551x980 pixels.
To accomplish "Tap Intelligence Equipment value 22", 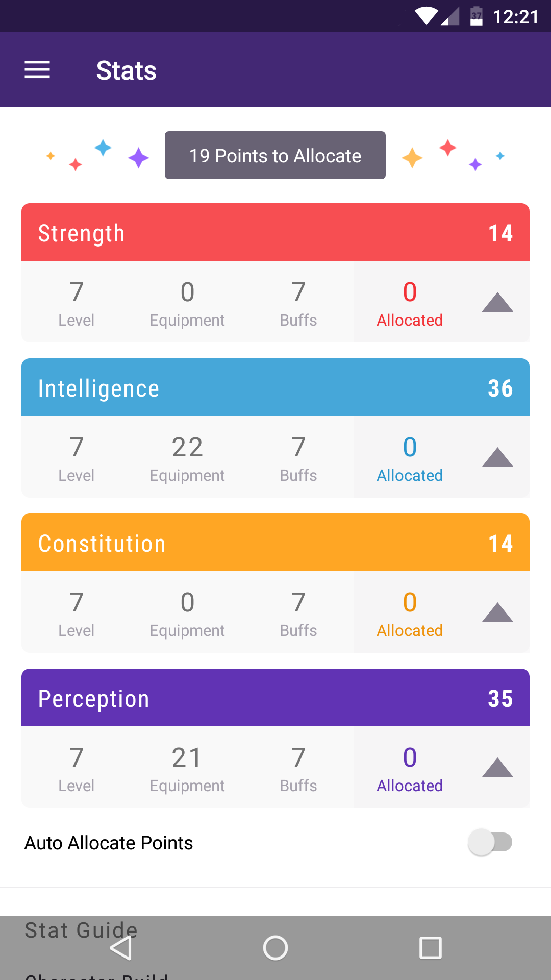I will [187, 447].
